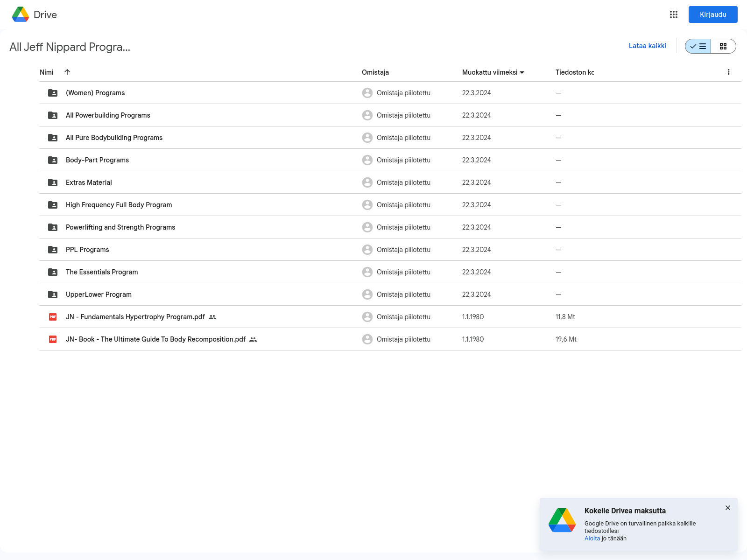The image size is (747, 560).
Task: Click the UpperLower Program folder icon
Action: tap(53, 294)
